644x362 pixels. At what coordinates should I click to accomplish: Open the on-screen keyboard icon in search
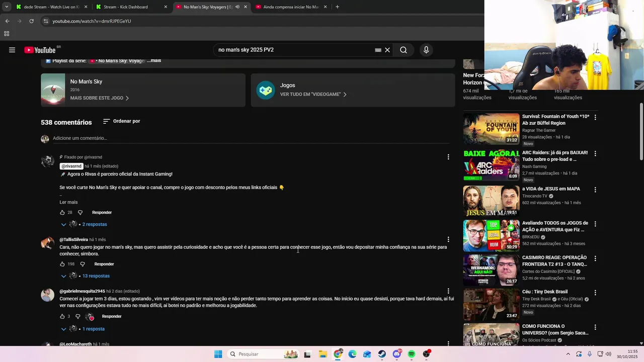tap(378, 50)
